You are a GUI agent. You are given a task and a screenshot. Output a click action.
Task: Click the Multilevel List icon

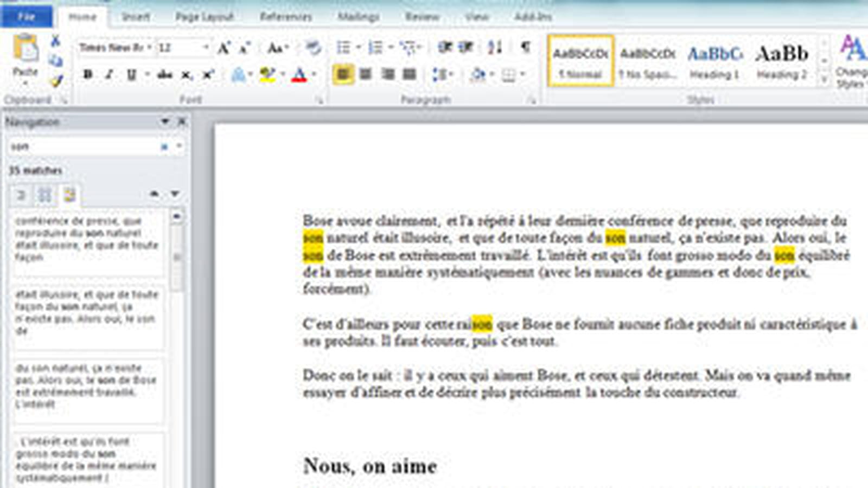pyautogui.click(x=408, y=47)
